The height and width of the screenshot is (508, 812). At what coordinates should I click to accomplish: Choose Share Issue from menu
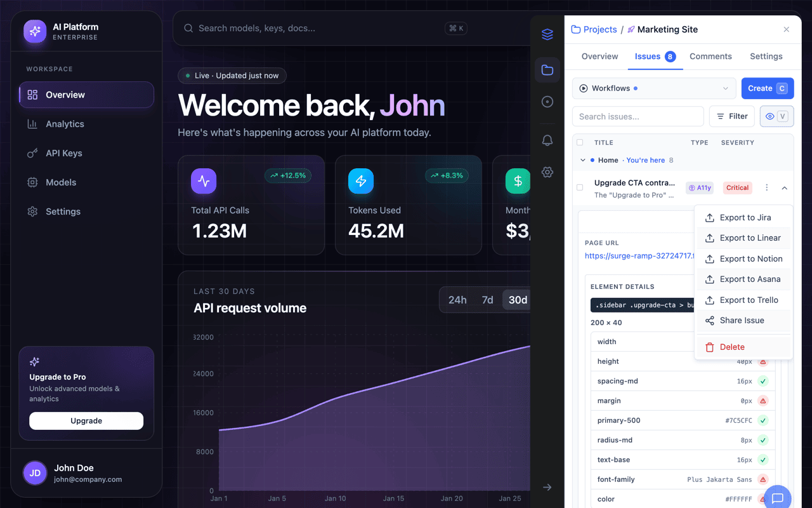click(743, 321)
